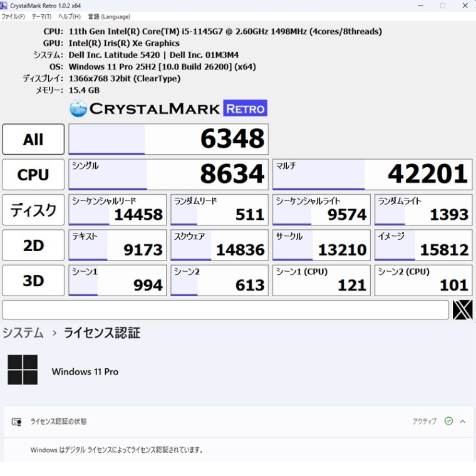Click the memory 15.4 GB value
This screenshot has width=476, height=476.
(x=84, y=90)
